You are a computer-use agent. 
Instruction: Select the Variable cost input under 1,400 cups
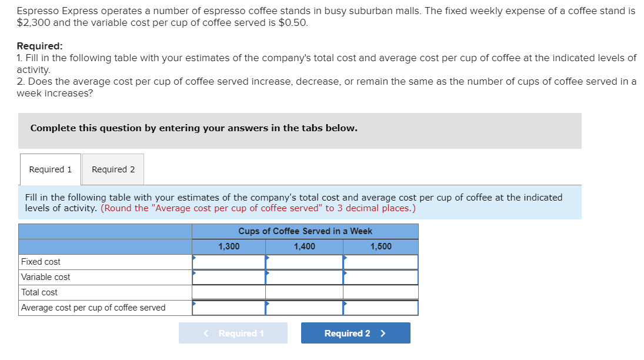pos(304,276)
